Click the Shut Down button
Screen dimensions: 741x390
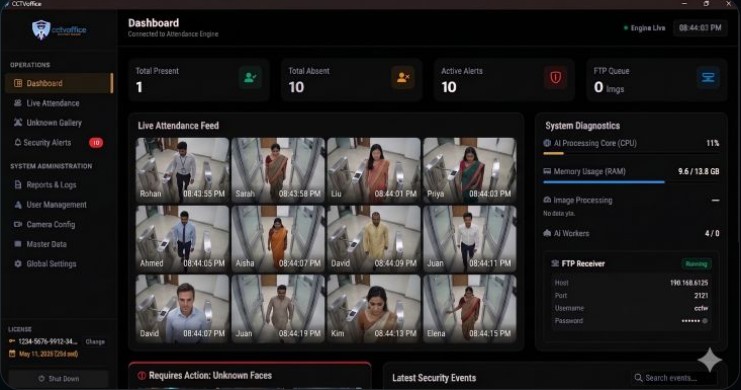tap(59, 379)
